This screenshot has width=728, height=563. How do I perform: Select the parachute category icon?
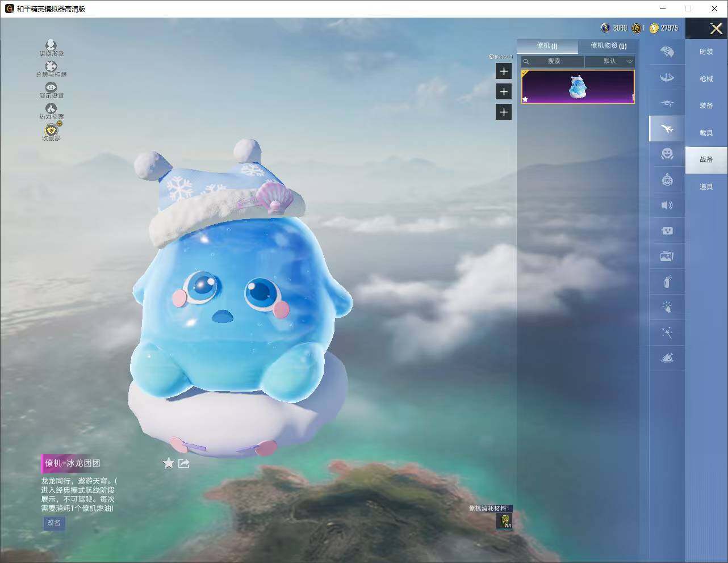[x=667, y=52]
